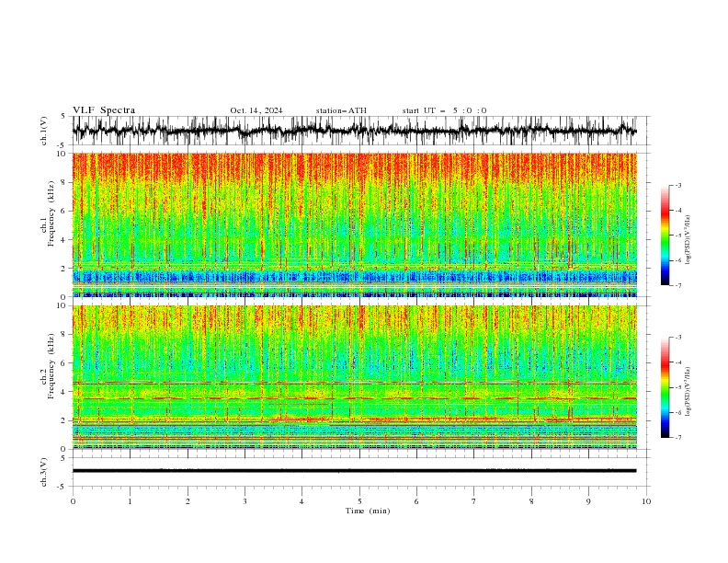The width and height of the screenshot is (728, 563).
Task: Click the "3" tick on the Time axis
Action: 245,501
